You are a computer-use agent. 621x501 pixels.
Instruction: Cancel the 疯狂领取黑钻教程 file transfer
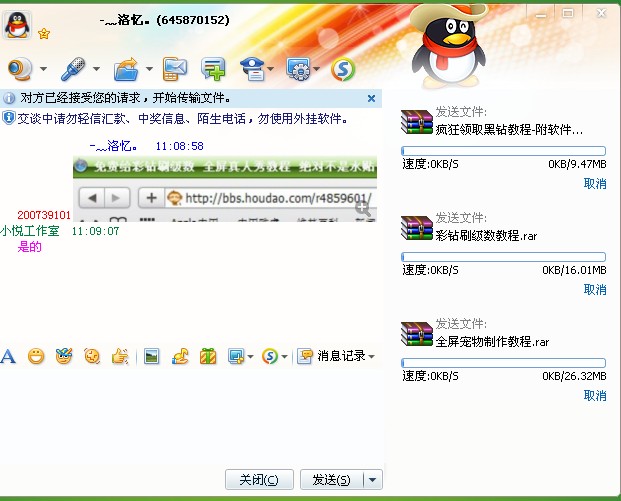595,183
